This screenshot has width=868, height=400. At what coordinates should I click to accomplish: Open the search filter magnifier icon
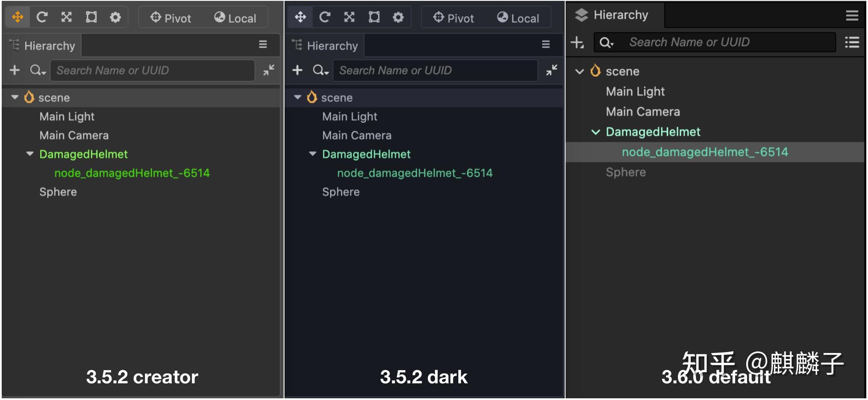click(x=38, y=70)
